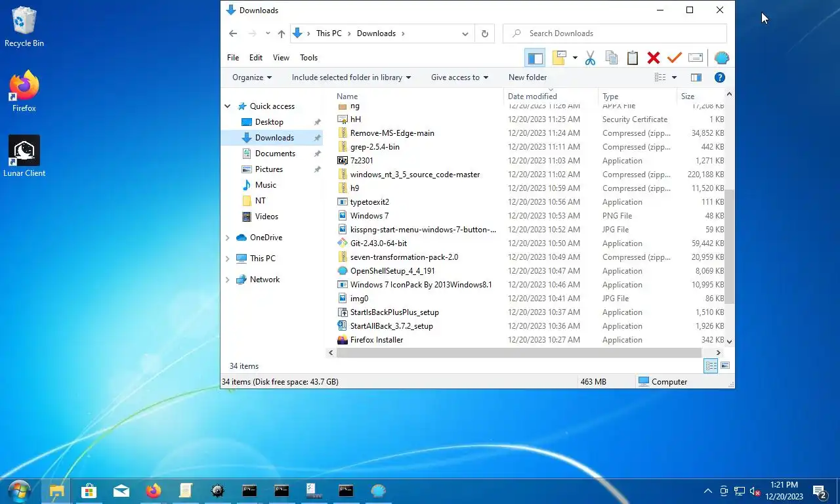Click the muted volume tray icon
Screen dimensions: 840x504
coord(755,491)
